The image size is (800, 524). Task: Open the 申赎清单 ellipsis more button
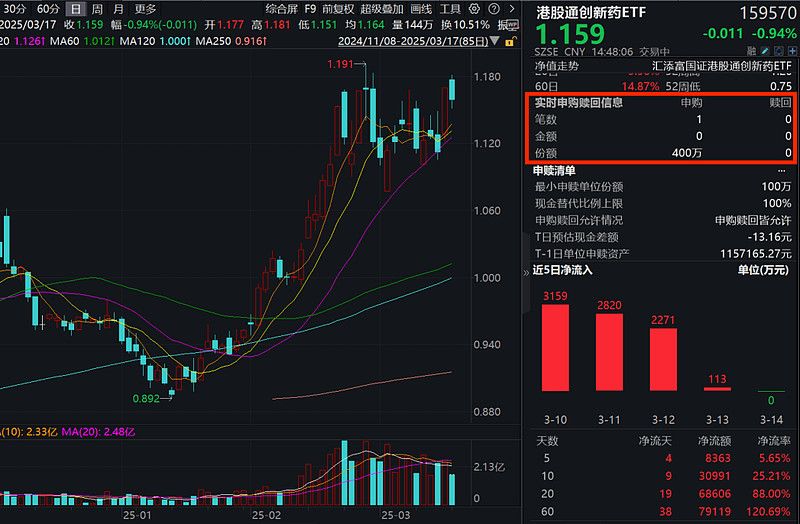[x=781, y=170]
